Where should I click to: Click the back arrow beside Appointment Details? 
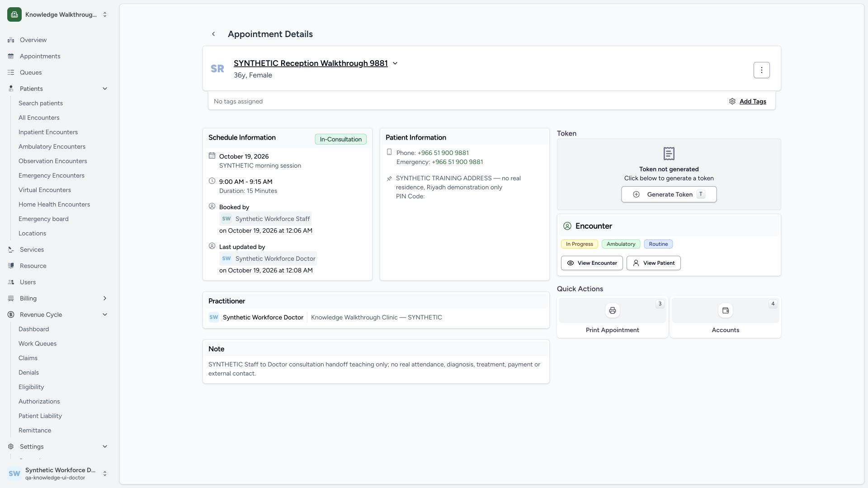tap(213, 34)
